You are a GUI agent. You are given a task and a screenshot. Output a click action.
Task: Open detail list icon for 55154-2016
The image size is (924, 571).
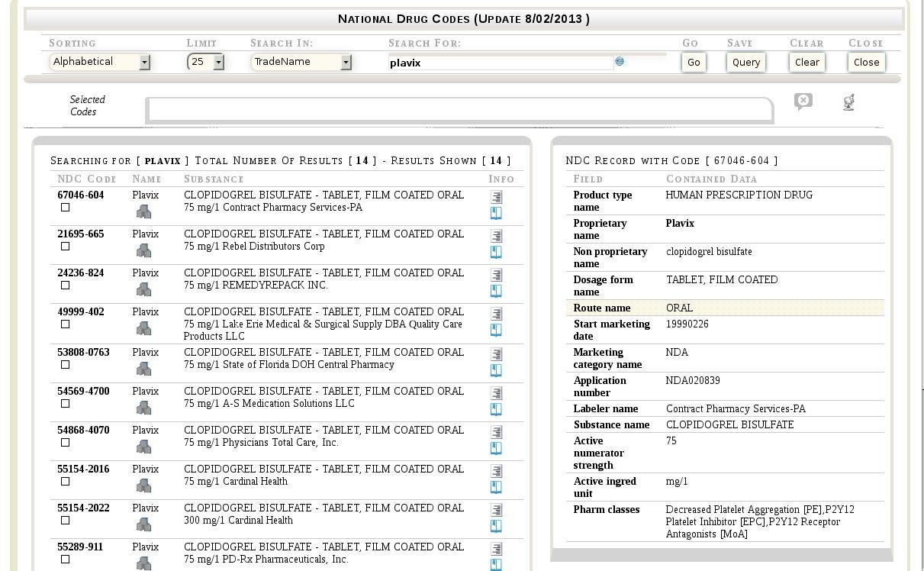click(x=497, y=470)
